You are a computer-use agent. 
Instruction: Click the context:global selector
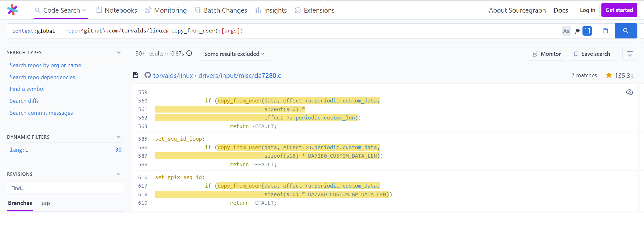[x=33, y=31]
